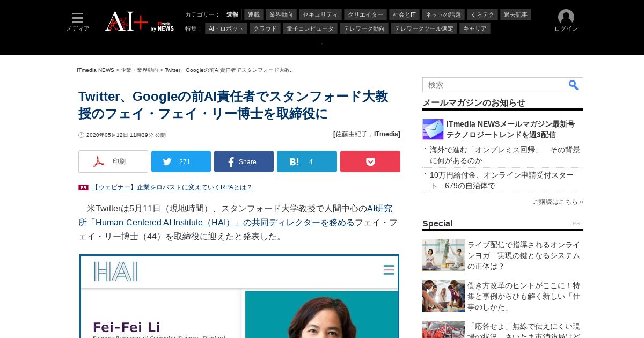Open the 社会とIT category
Image resolution: width=644 pixels, height=338 pixels.
point(404,14)
